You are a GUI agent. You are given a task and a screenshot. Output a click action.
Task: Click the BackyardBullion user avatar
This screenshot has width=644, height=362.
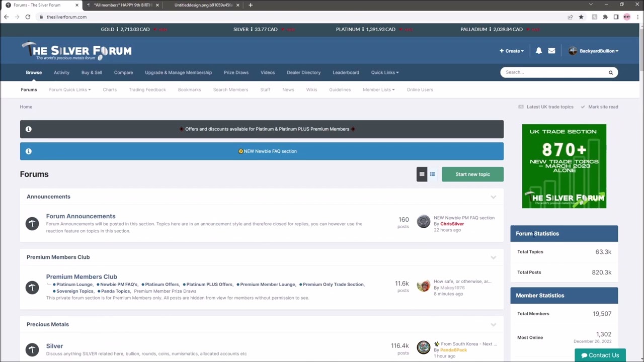[x=573, y=51]
